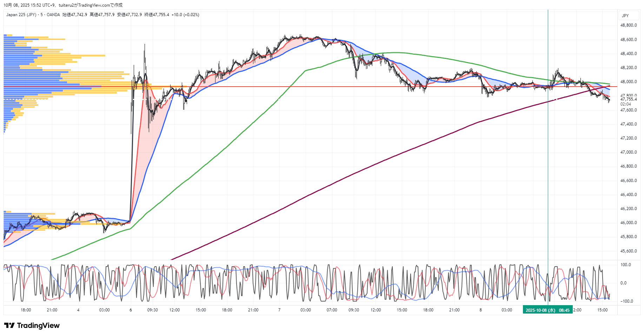Click the 07:00 time axis label
Viewport: 644px width, 336px height.
click(332, 310)
